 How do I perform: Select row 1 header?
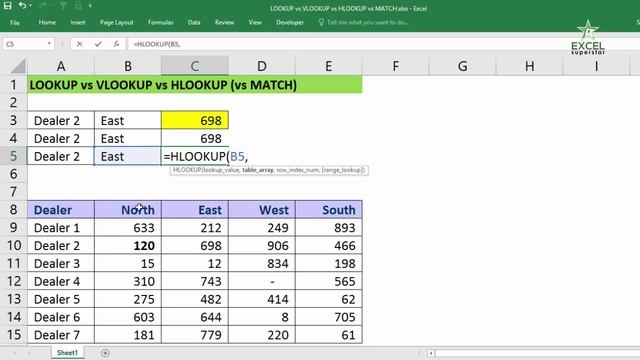point(13,85)
